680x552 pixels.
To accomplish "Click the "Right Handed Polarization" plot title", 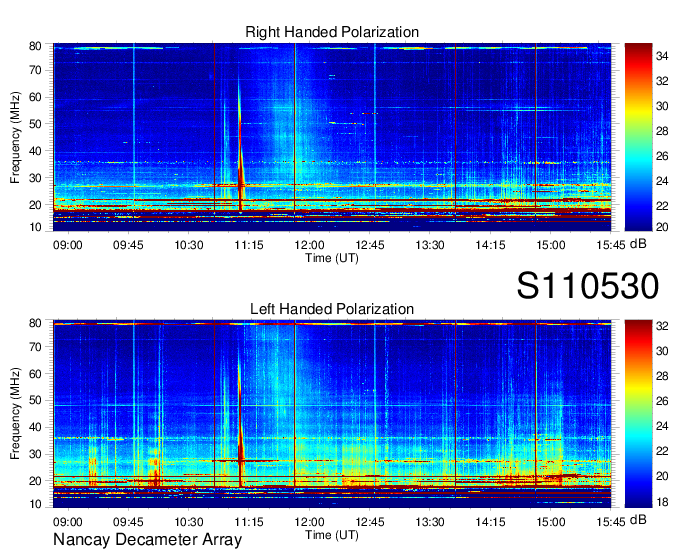I will click(x=332, y=32).
